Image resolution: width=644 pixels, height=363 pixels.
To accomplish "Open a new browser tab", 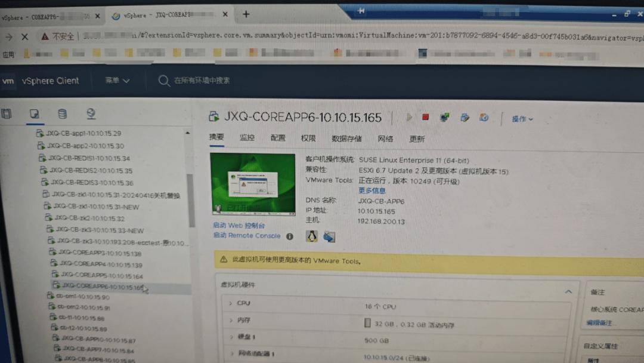I will coord(246,14).
